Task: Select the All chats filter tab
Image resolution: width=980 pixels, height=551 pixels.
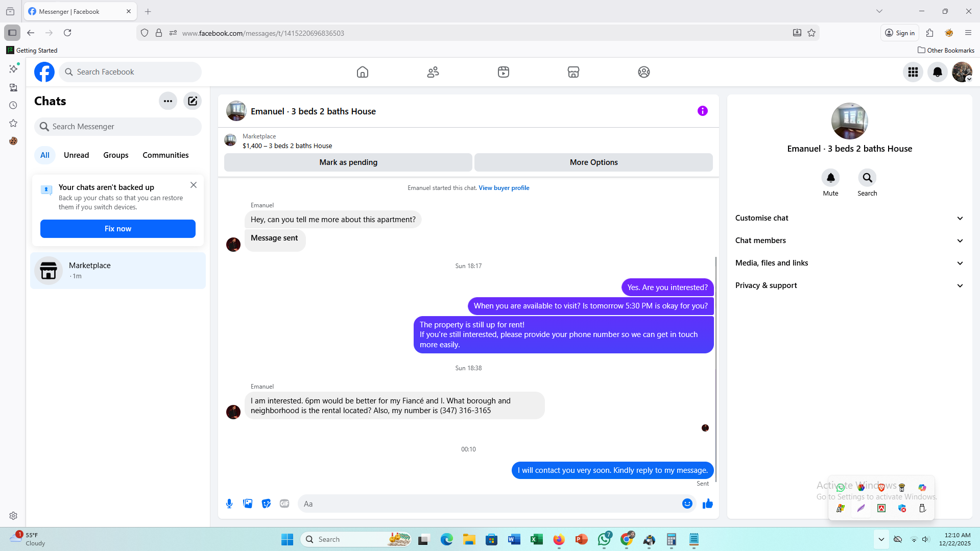Action: click(x=45, y=155)
